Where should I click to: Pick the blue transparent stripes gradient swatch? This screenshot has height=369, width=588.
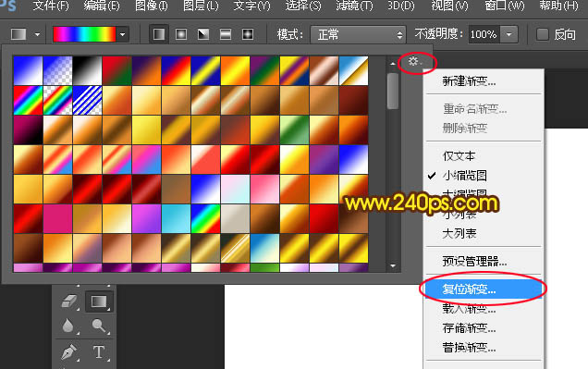88,100
